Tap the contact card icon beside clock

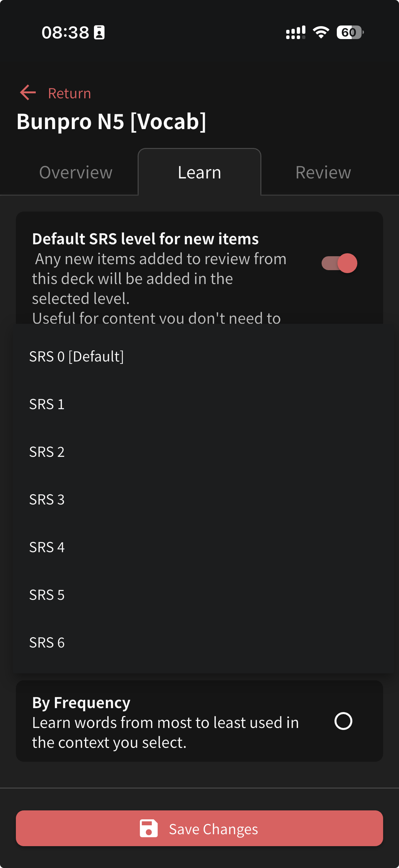99,32
